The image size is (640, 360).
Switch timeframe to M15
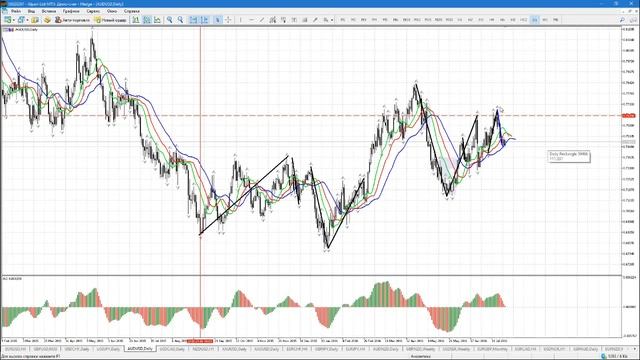428,20
